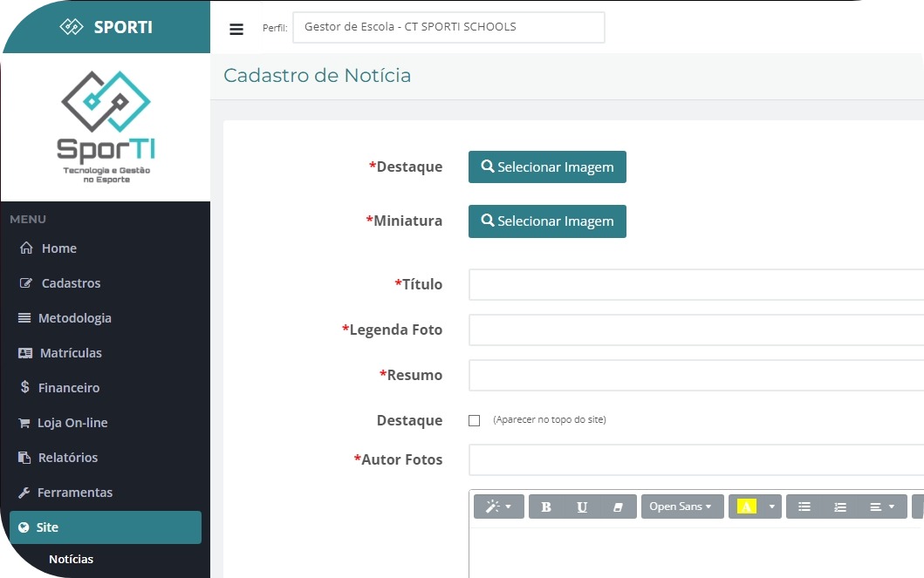Open the Financeiro menu
924x578 pixels.
[68, 388]
